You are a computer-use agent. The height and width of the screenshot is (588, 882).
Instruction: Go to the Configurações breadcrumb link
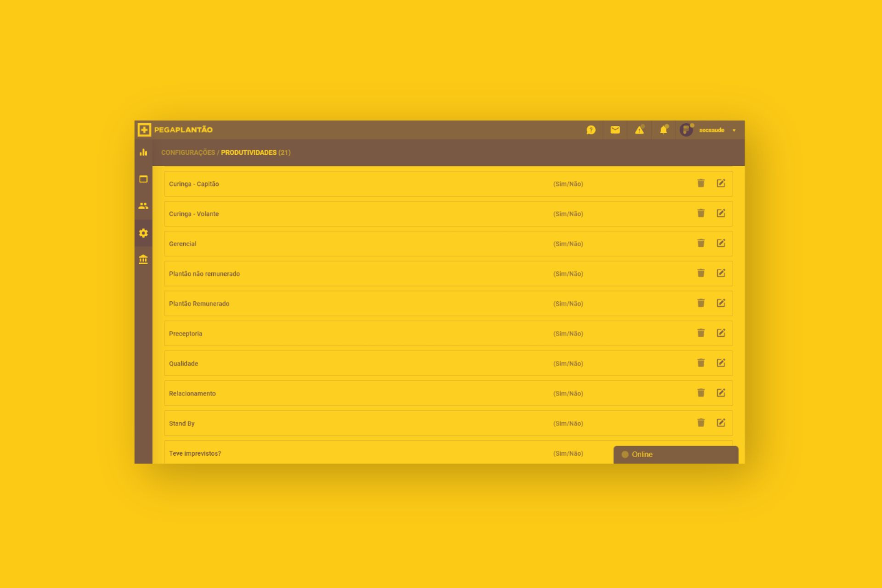click(188, 153)
